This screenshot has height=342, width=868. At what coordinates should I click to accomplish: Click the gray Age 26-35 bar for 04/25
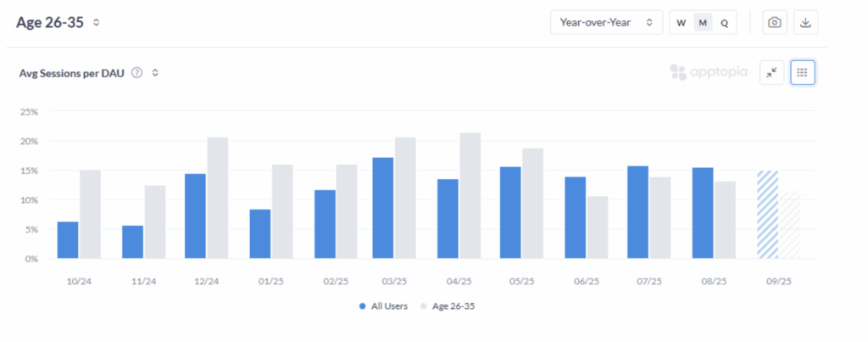pos(470,196)
